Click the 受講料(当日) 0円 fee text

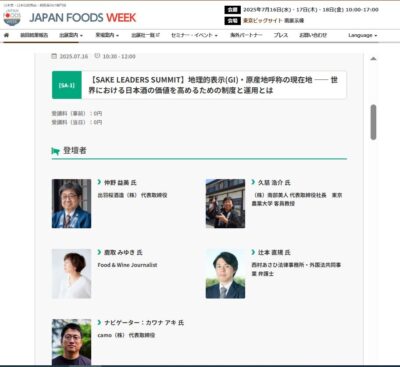(x=77, y=122)
